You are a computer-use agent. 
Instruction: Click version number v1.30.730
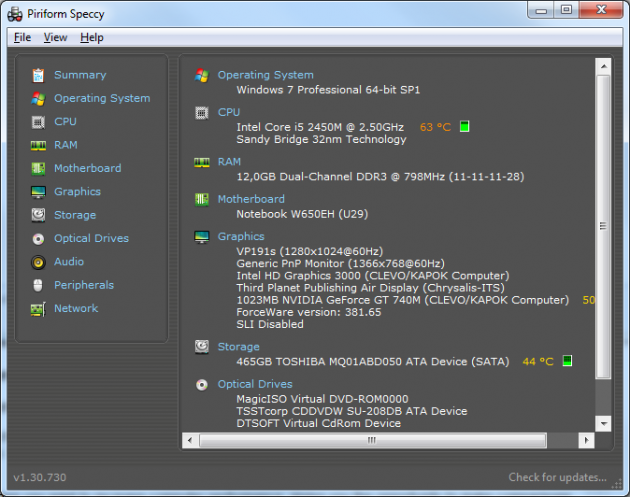(40, 477)
